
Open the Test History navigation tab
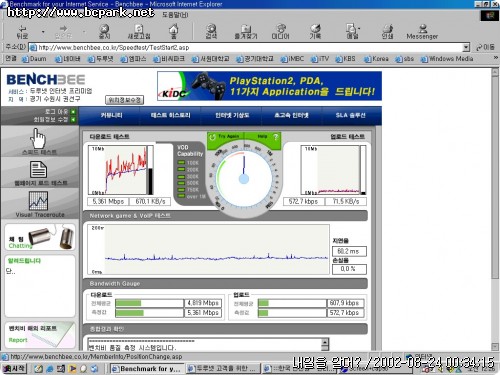point(170,115)
